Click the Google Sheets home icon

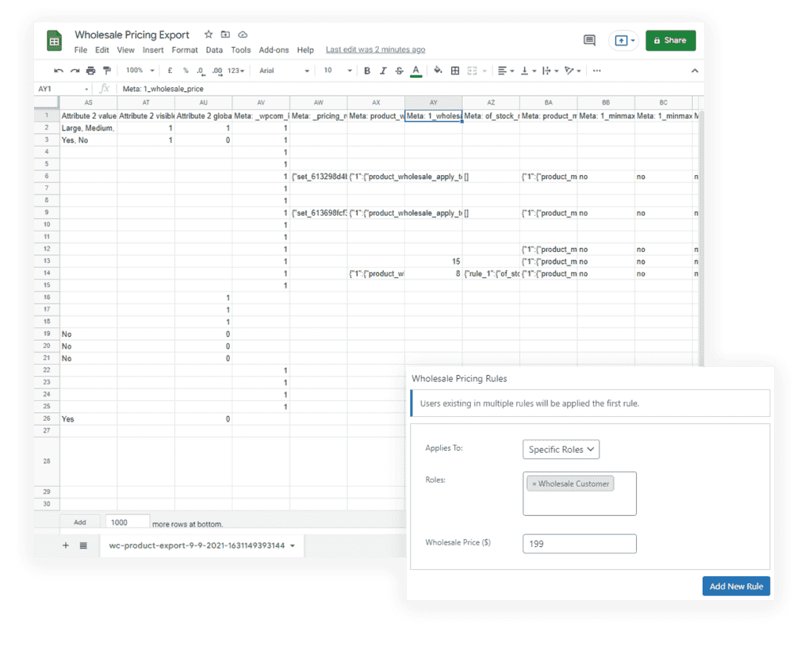[x=55, y=40]
